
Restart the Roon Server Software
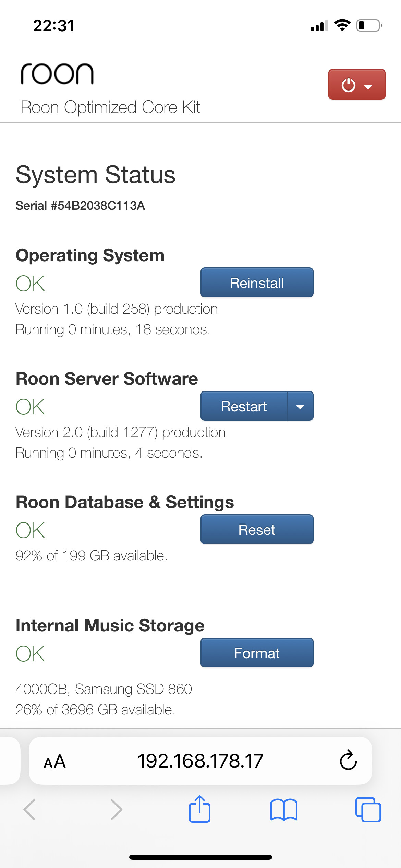(244, 406)
